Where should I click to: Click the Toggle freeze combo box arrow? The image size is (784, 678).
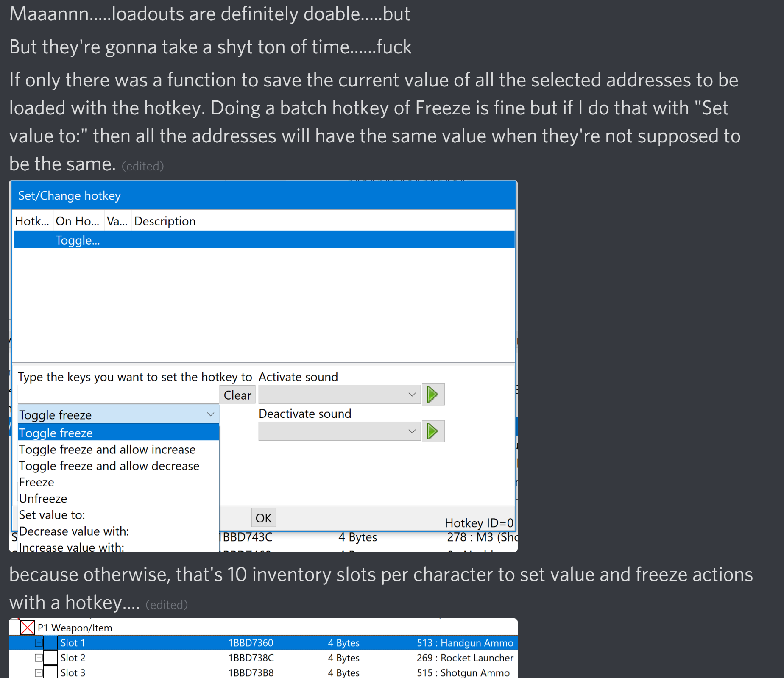[x=210, y=414]
